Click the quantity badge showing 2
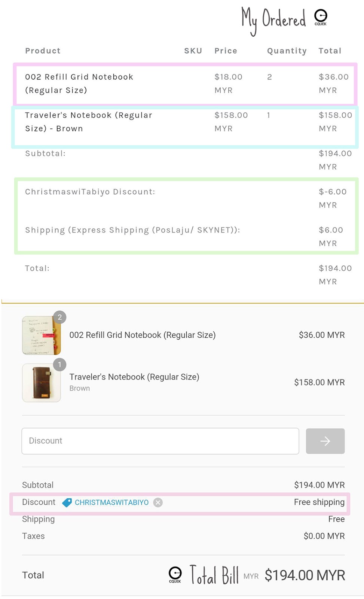Screen dimensions: 364x599 (59, 317)
